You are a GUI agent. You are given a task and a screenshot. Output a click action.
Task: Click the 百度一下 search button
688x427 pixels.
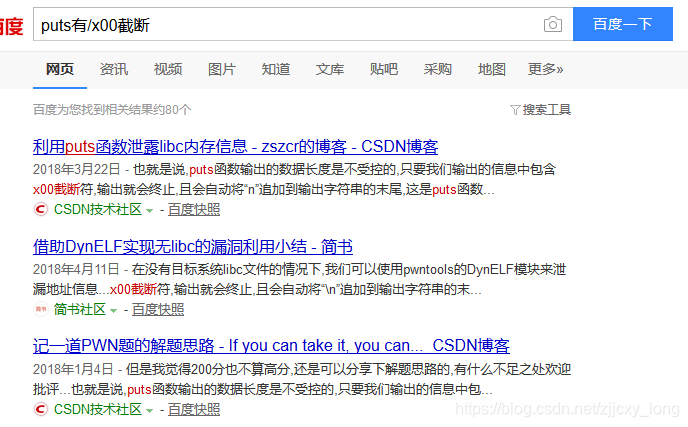click(x=623, y=24)
